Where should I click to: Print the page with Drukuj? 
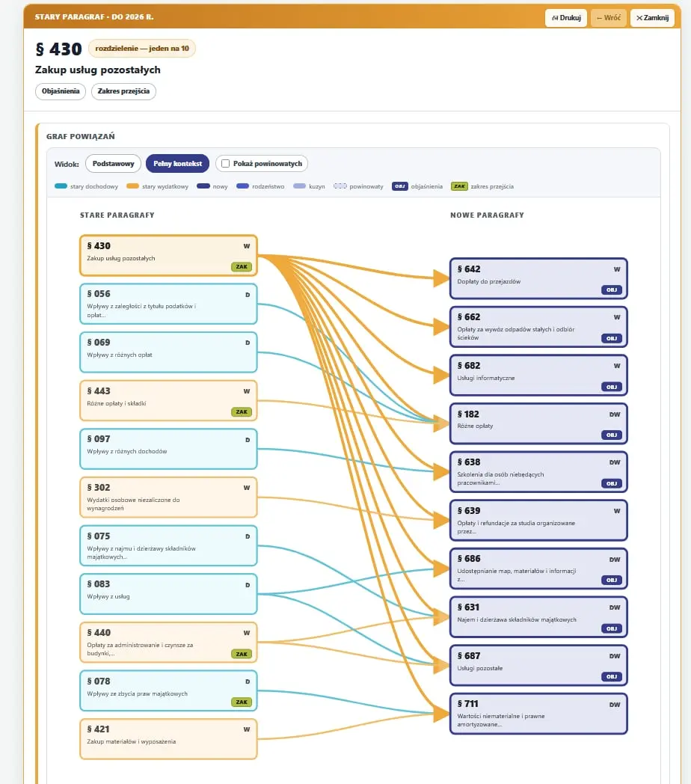click(x=566, y=17)
